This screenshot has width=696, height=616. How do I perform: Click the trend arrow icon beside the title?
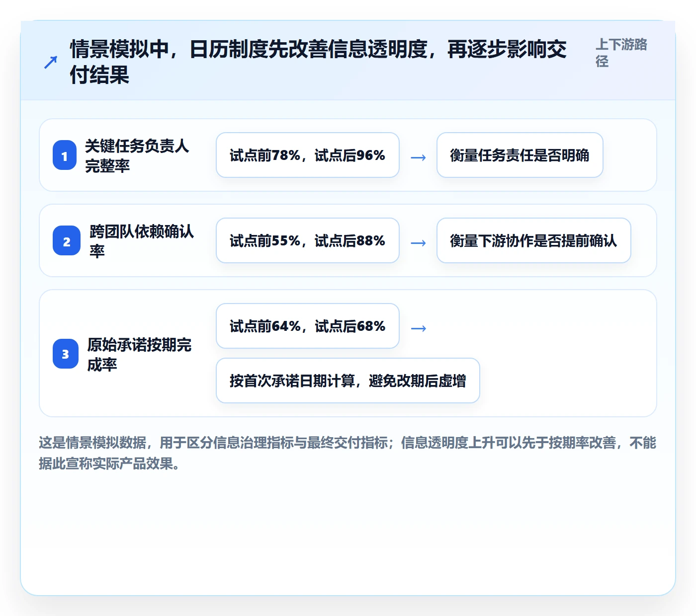tap(51, 62)
